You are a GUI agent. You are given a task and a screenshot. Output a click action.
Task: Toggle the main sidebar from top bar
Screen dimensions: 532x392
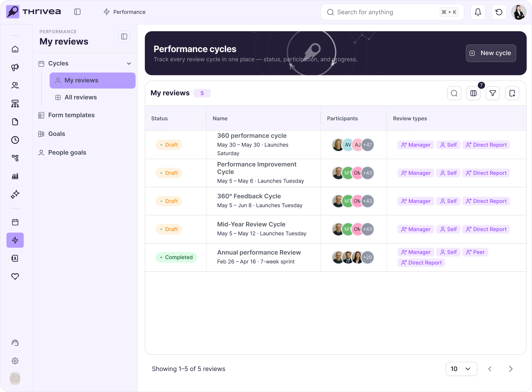pos(77,12)
